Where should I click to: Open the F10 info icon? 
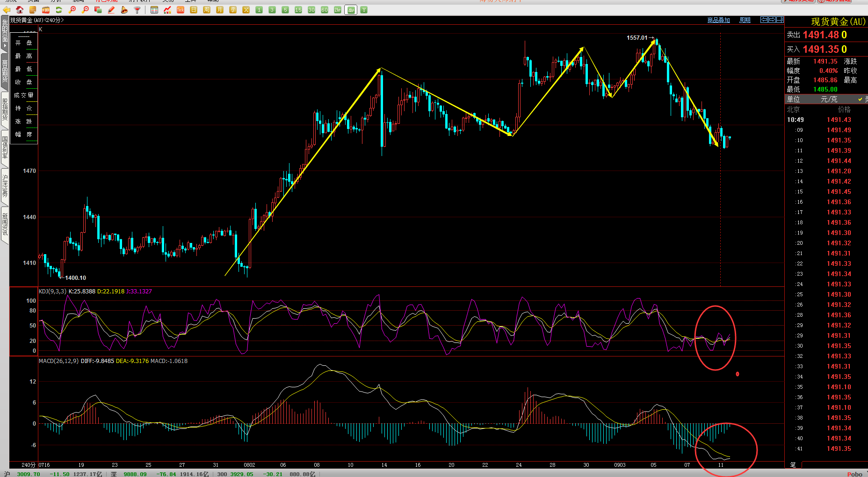[46, 10]
